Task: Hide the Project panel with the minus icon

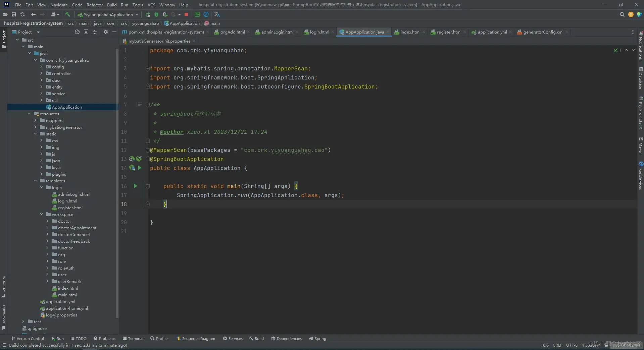Action: 114,32
